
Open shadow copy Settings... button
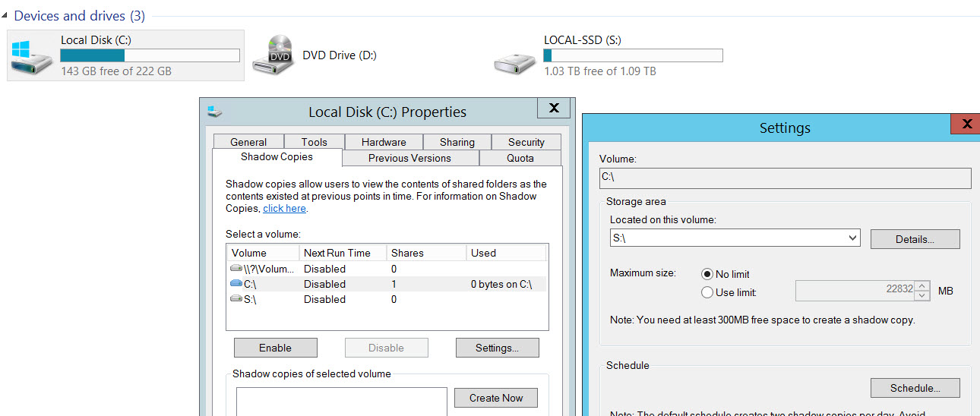tap(497, 348)
